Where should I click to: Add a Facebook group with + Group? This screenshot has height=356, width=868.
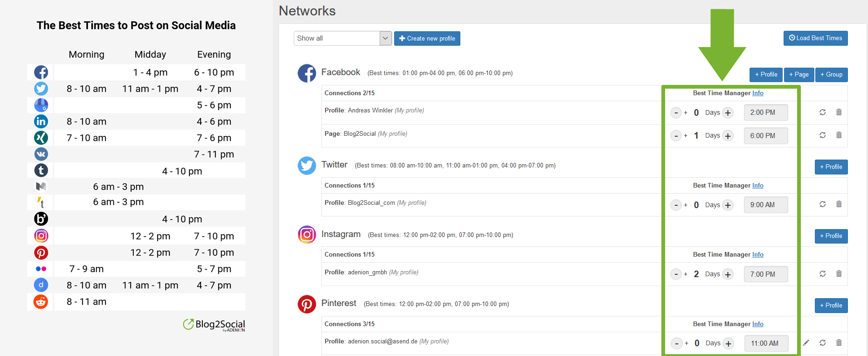click(832, 75)
